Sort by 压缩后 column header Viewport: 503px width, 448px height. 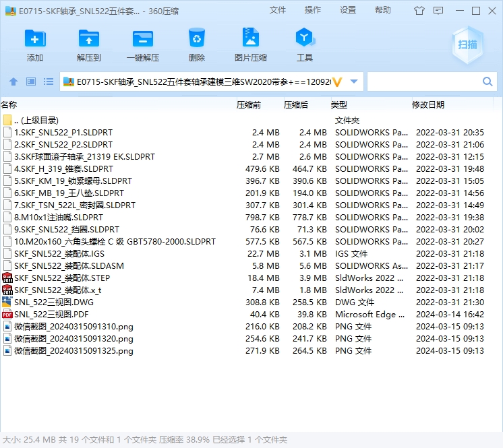296,105
